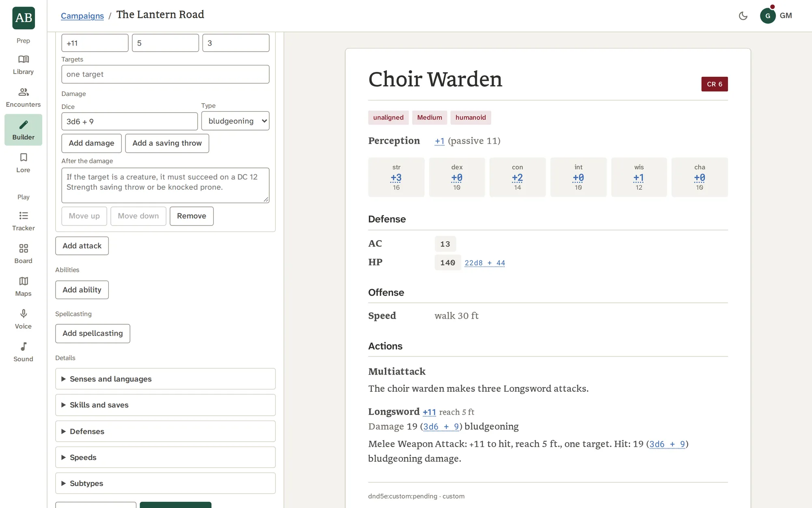The image size is (812, 508).
Task: Open the Encounters sidebar section
Action: coord(23,98)
